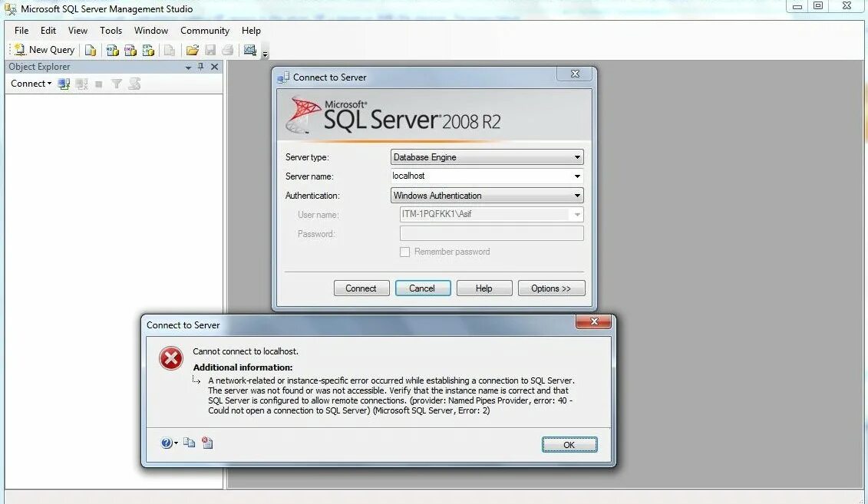Click the Analysis Services DMX Query icon

[130, 51]
